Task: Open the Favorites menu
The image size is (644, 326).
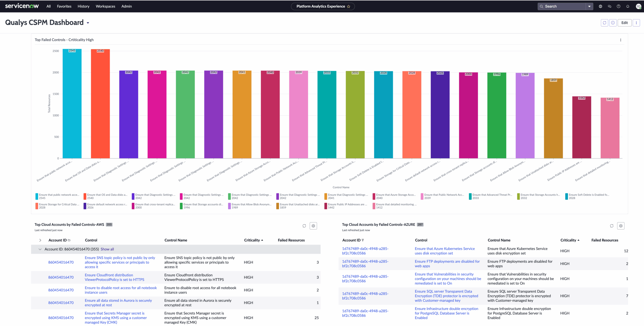Action: point(64,6)
